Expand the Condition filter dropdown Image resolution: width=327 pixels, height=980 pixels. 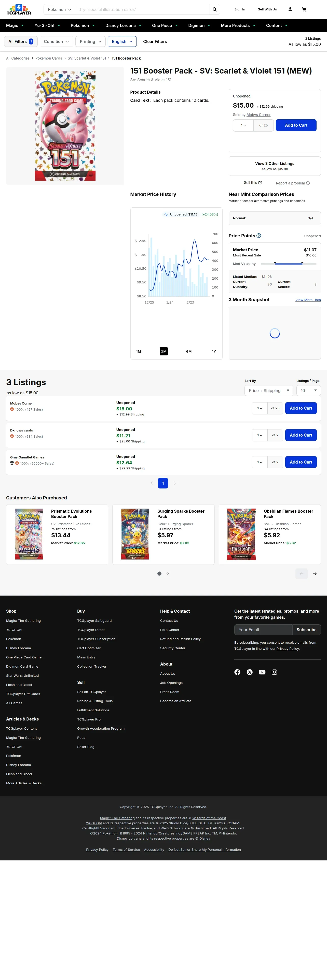coord(56,41)
